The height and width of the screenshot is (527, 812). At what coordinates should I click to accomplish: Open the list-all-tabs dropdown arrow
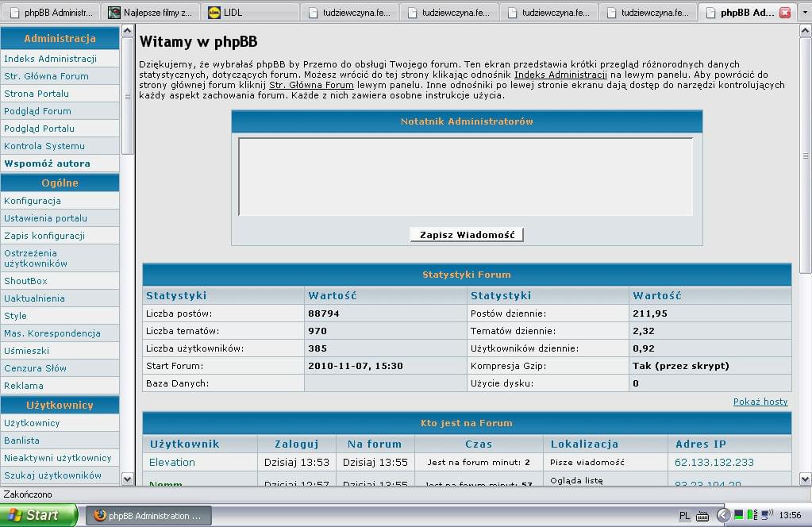click(x=805, y=13)
